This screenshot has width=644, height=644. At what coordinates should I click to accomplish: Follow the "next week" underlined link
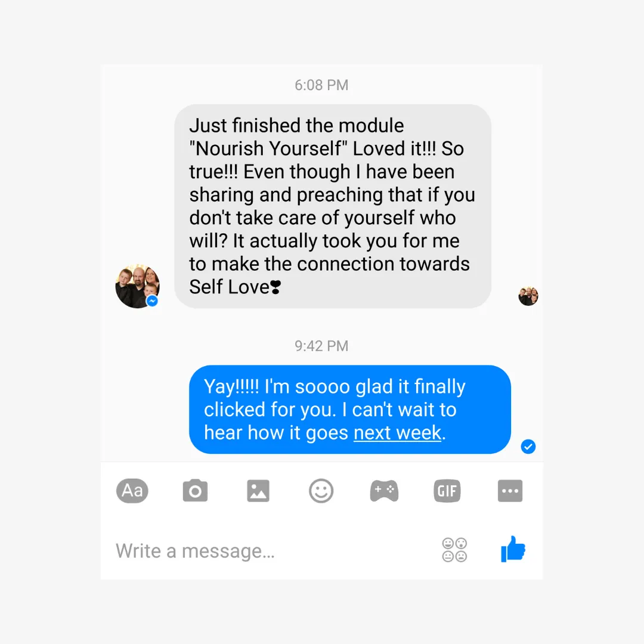click(397, 433)
